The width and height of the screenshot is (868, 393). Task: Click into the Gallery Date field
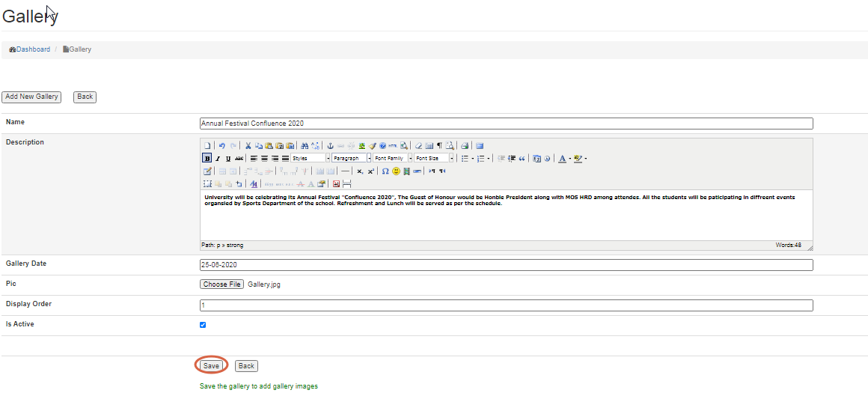506,265
